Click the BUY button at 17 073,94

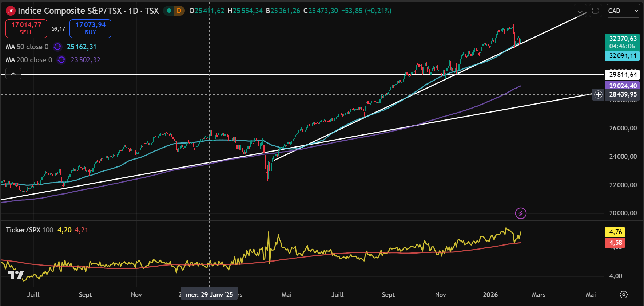(90, 28)
